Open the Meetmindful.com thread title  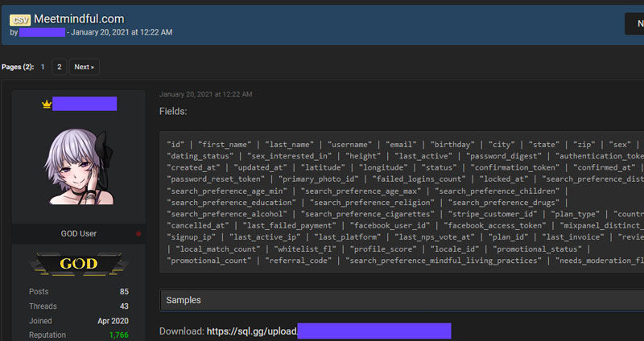[79, 18]
